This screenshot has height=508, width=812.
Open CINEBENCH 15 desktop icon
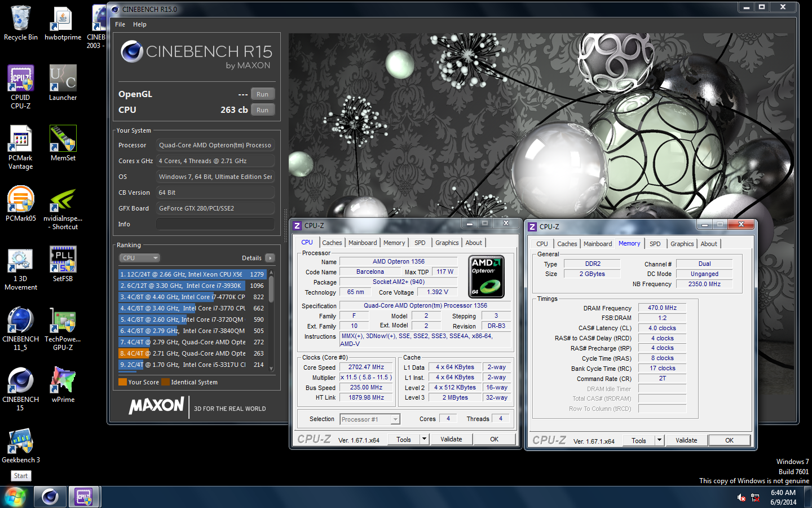tap(21, 388)
